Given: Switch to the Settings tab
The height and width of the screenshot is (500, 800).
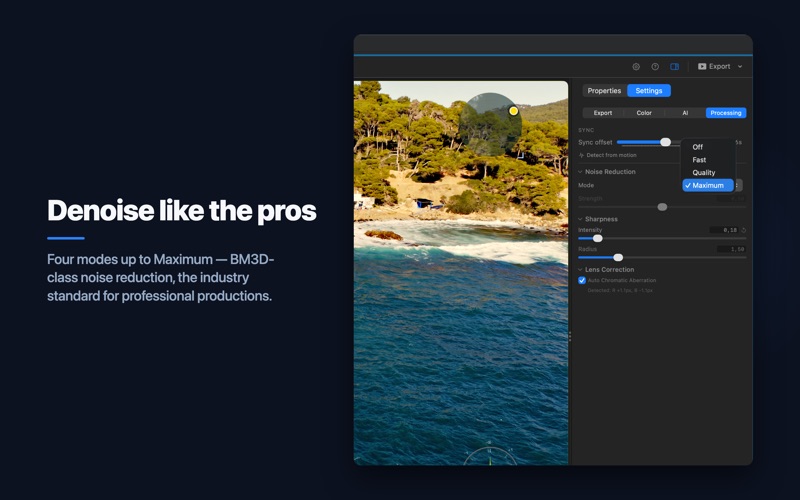Looking at the screenshot, I should click(648, 91).
